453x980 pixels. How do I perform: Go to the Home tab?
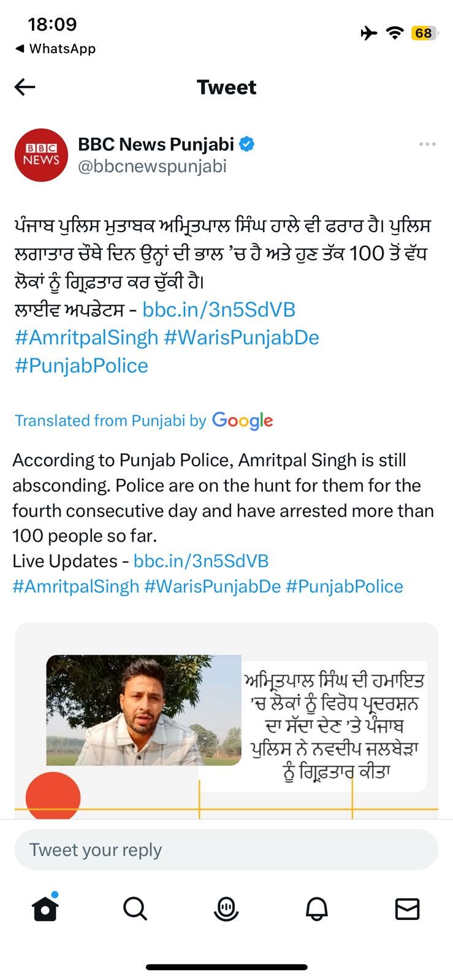pos(45,907)
